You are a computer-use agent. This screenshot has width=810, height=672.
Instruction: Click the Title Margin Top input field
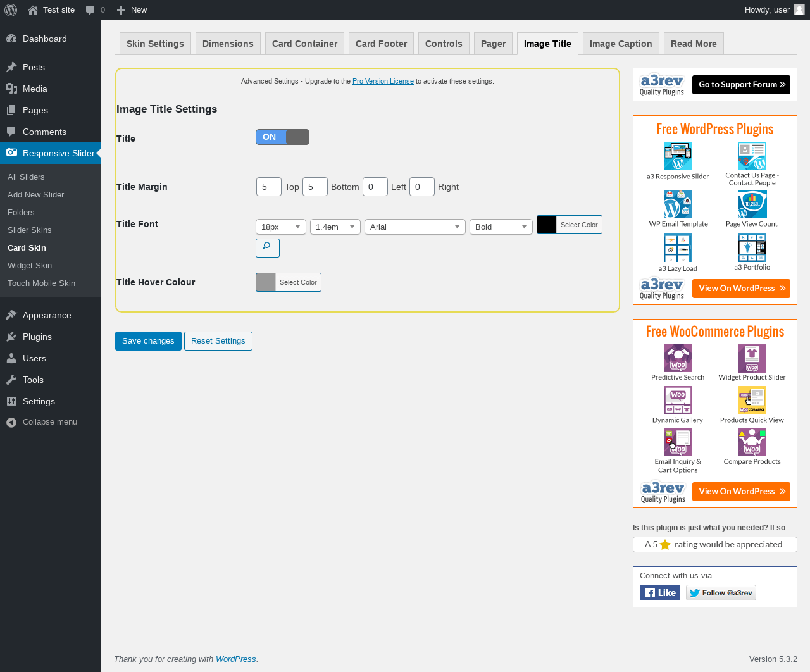pyautogui.click(x=269, y=187)
